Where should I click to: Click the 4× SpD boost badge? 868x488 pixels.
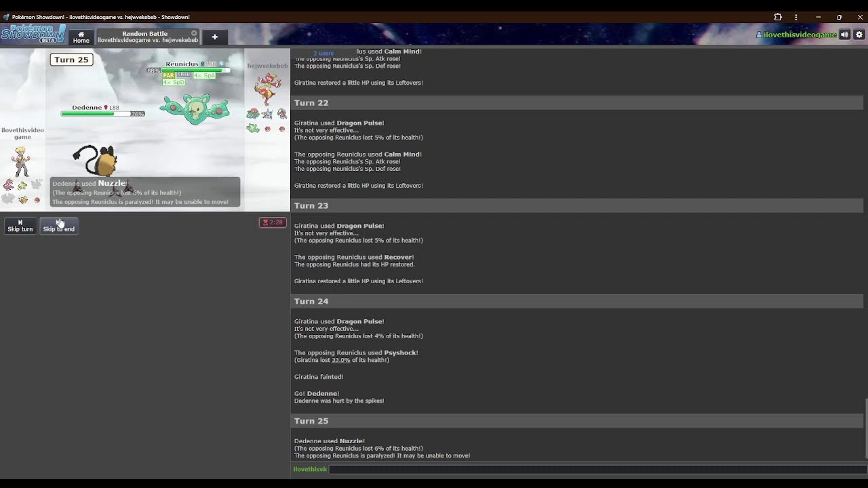tap(174, 82)
